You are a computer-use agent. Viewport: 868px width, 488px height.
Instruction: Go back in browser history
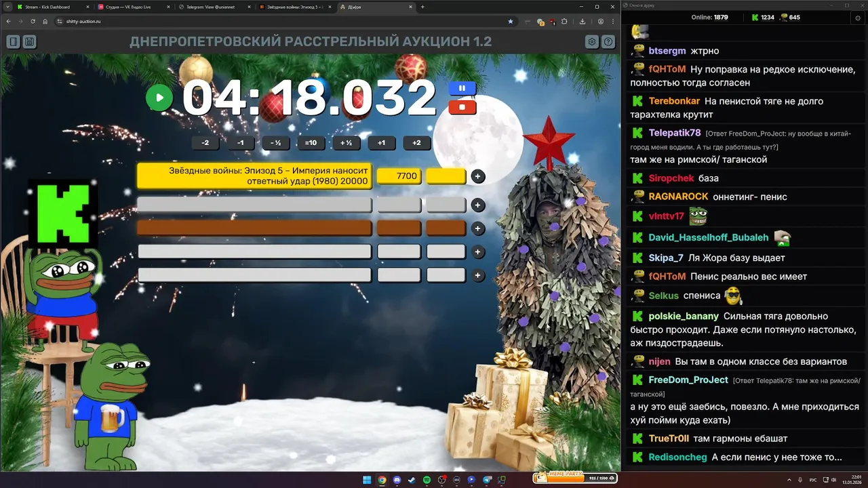tap(8, 21)
